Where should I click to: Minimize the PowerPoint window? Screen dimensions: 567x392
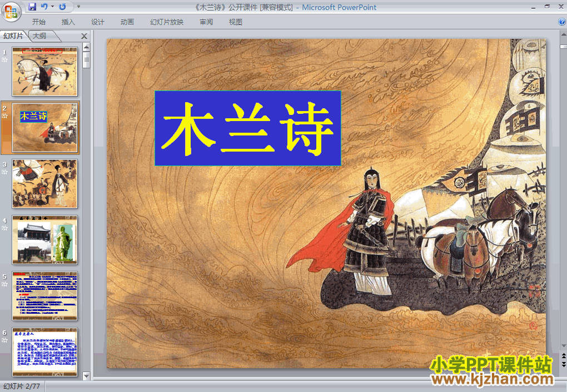coord(534,7)
